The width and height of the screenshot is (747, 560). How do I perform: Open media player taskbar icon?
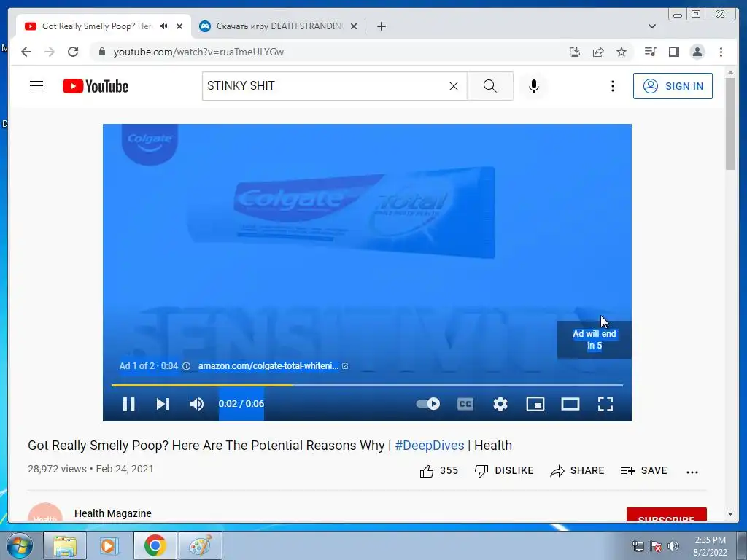coord(109,545)
